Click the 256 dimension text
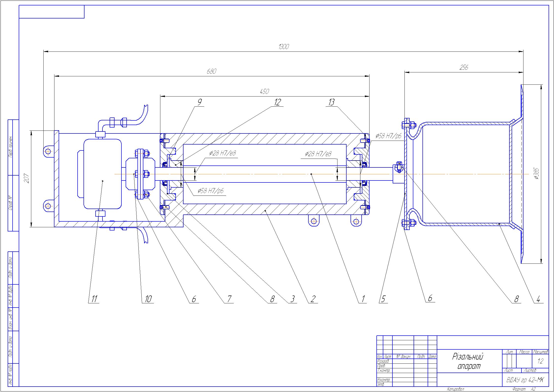The height and width of the screenshot is (392, 554). pyautogui.click(x=464, y=67)
